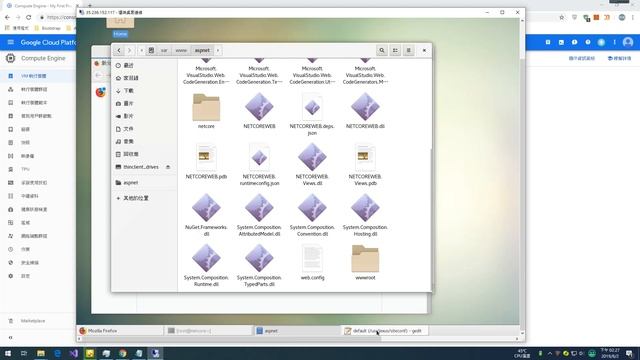Screen dimensions: 640x360
Task: Open the Windows Start menu
Action: pos(8,353)
